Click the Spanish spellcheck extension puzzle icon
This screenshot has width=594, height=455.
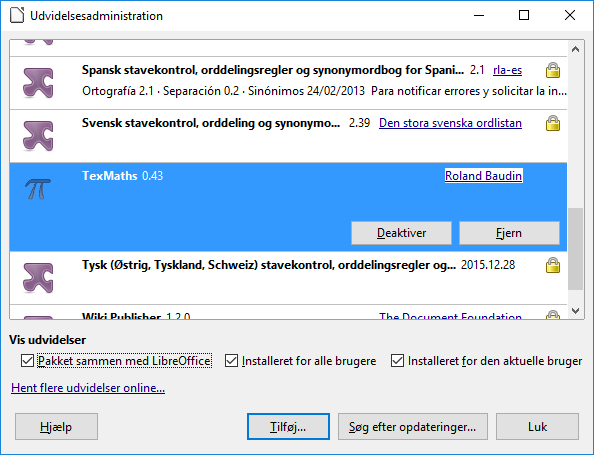[38, 83]
